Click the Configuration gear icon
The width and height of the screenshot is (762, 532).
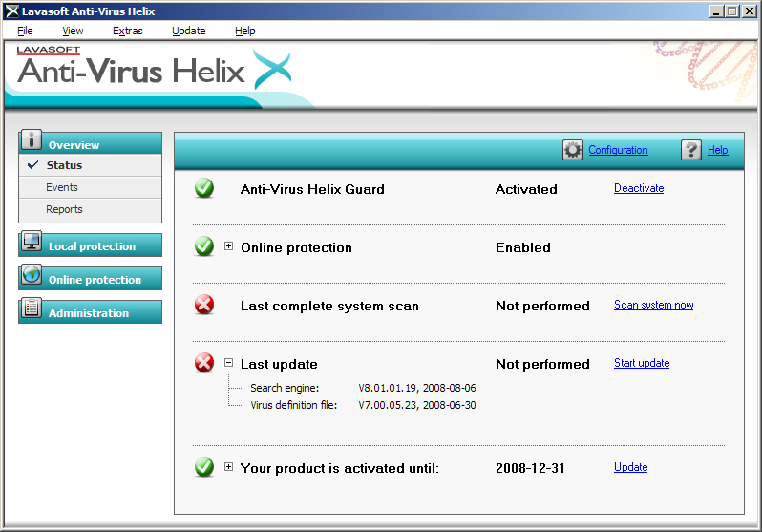point(573,150)
